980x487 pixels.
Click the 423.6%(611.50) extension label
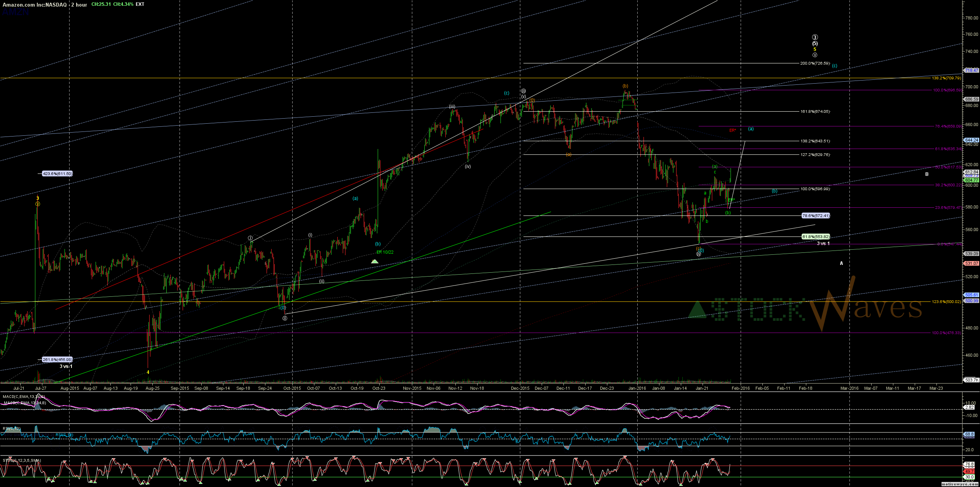58,173
